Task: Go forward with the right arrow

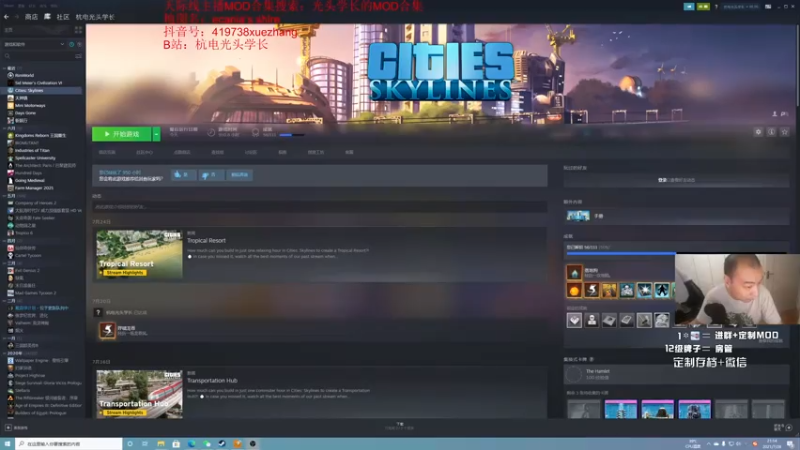Action: click(16, 17)
